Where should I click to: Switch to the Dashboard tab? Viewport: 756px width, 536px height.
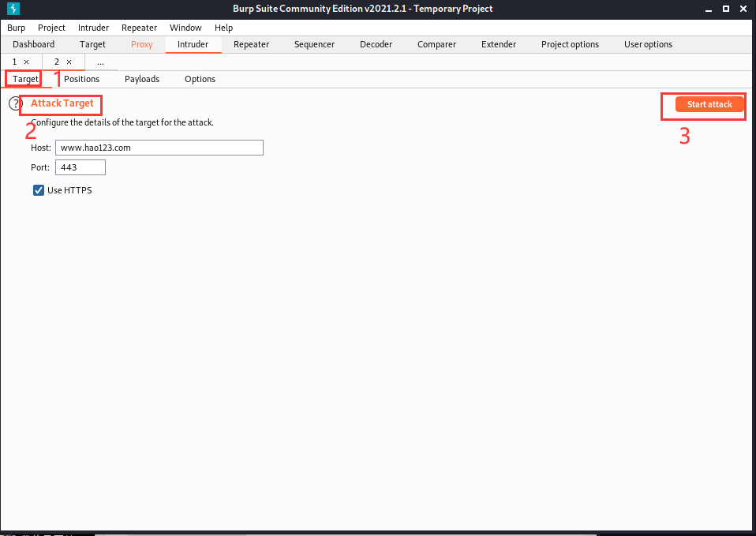pos(34,44)
